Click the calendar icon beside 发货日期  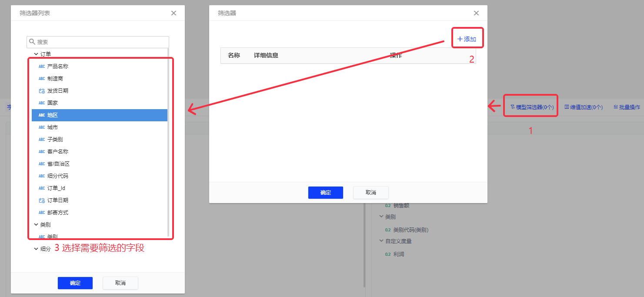point(42,91)
